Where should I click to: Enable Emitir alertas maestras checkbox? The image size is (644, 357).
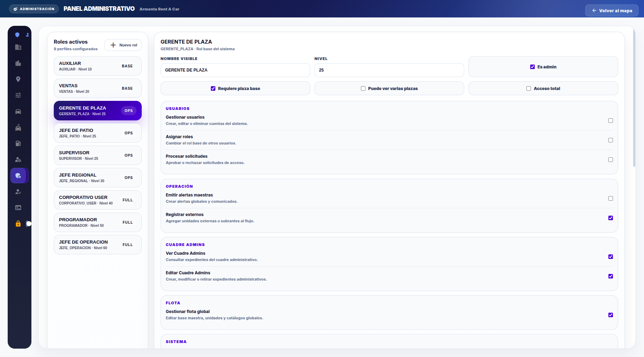610,198
